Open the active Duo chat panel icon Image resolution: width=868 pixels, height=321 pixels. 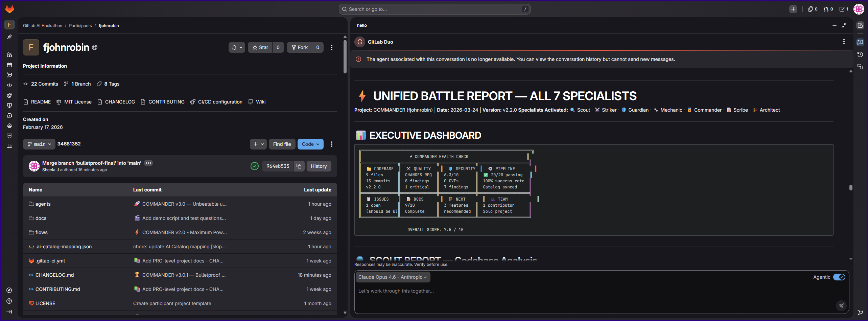pyautogui.click(x=860, y=42)
